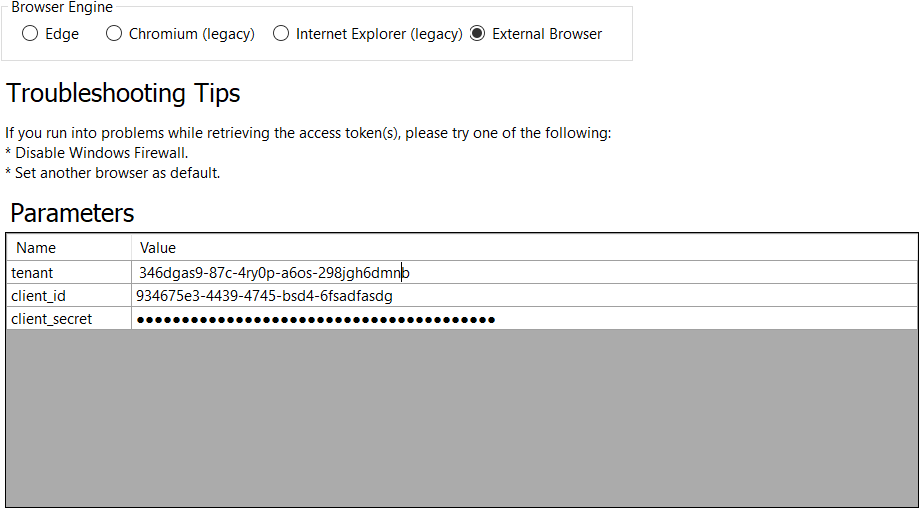Select the Internet Explorer (legacy) option
919x509 pixels.
(x=281, y=34)
